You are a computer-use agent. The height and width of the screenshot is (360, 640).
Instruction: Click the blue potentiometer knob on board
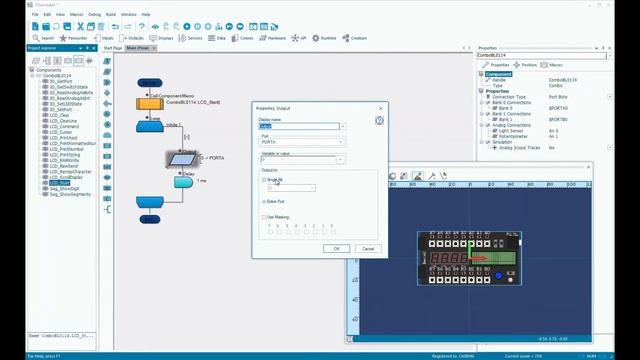pos(498,276)
